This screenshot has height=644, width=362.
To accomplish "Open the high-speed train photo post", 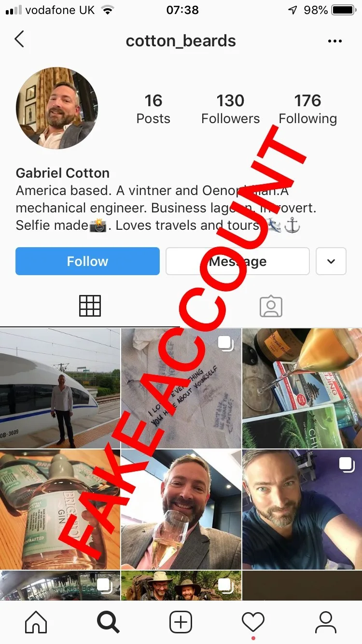I will 60,388.
